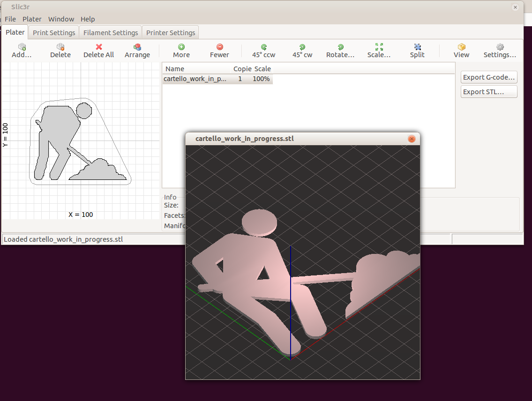Image resolution: width=532 pixels, height=401 pixels.
Task: Select cartello_work_in_progress row in object list
Action: (195, 79)
